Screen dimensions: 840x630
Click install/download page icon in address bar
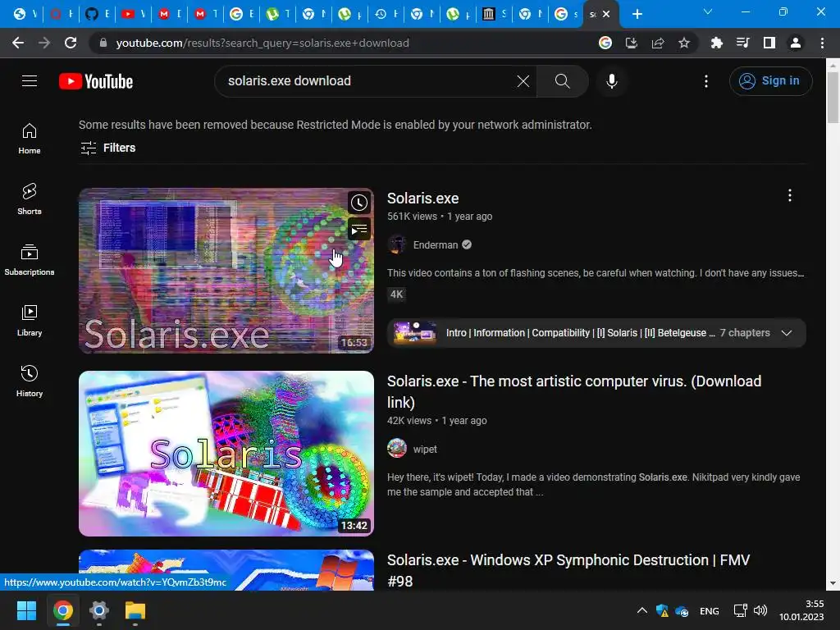(632, 43)
